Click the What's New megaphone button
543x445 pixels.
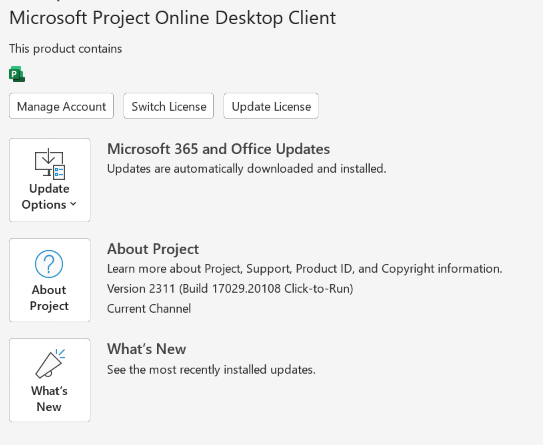click(50, 380)
